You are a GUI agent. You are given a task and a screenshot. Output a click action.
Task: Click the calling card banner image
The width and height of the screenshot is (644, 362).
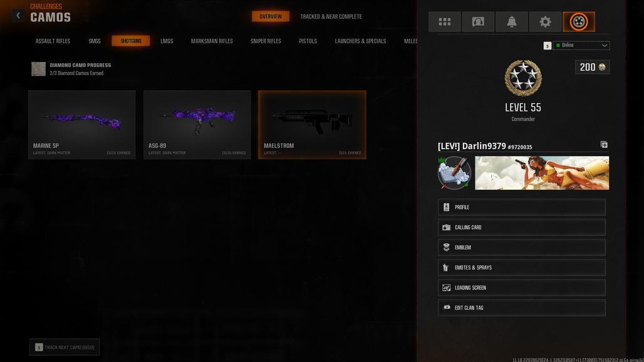[542, 173]
